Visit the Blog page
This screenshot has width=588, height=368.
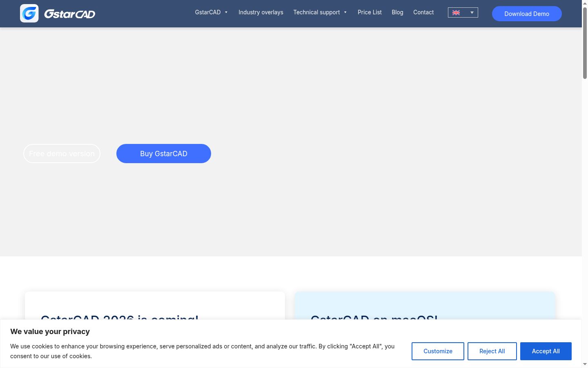397,12
